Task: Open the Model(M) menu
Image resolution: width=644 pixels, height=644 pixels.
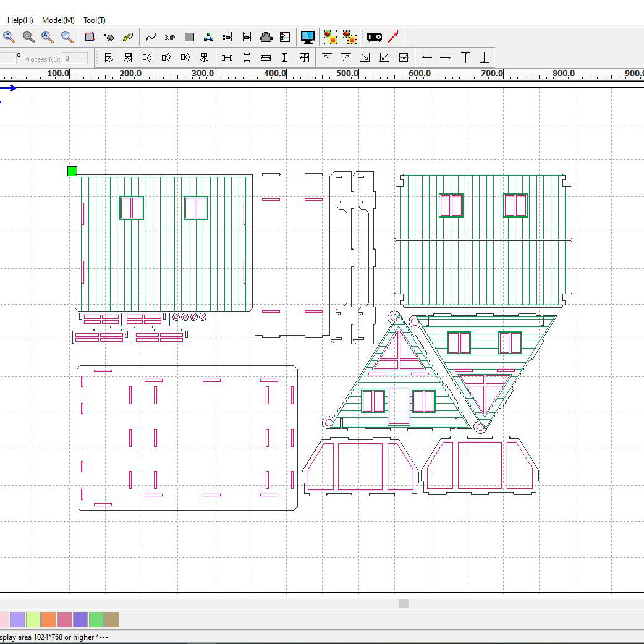Action: pyautogui.click(x=58, y=20)
